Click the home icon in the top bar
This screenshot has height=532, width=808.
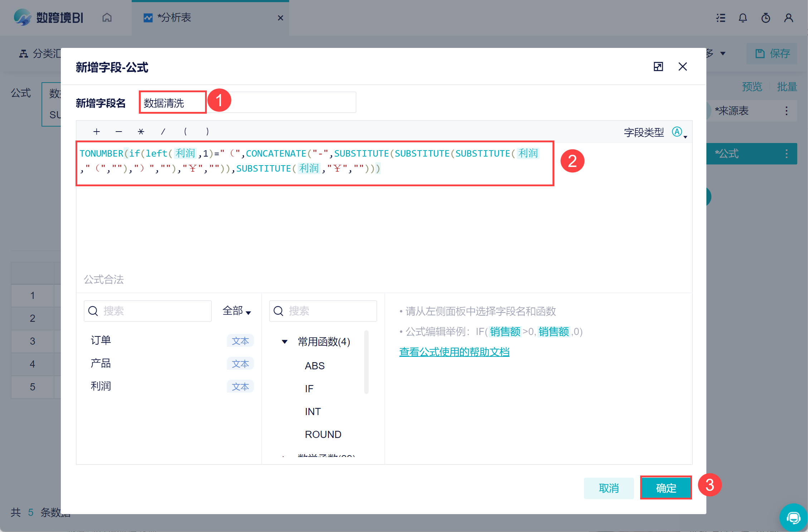click(x=107, y=18)
